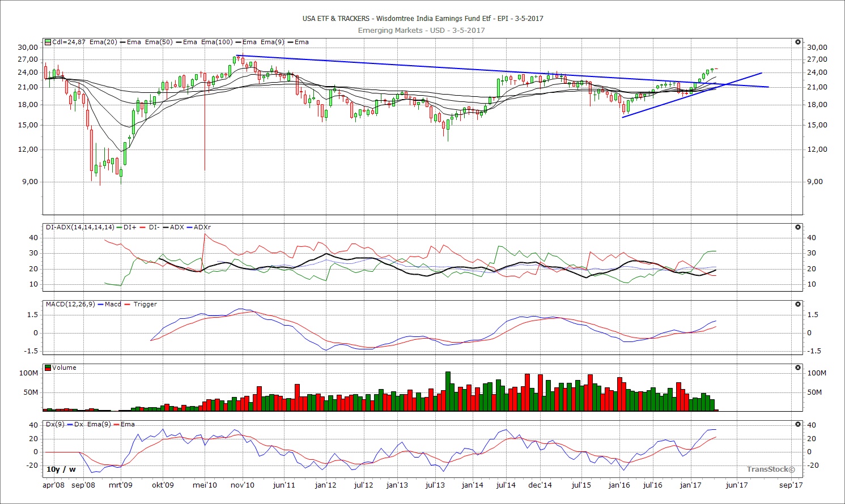The height and width of the screenshot is (504, 845).
Task: Click the black ADX legend entry
Action: [x=173, y=227]
